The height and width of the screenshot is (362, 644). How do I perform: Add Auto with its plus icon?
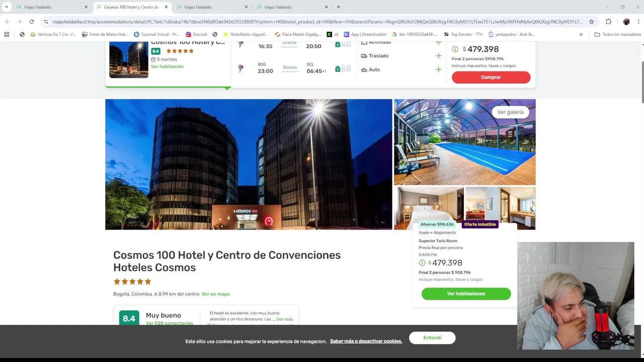click(438, 69)
